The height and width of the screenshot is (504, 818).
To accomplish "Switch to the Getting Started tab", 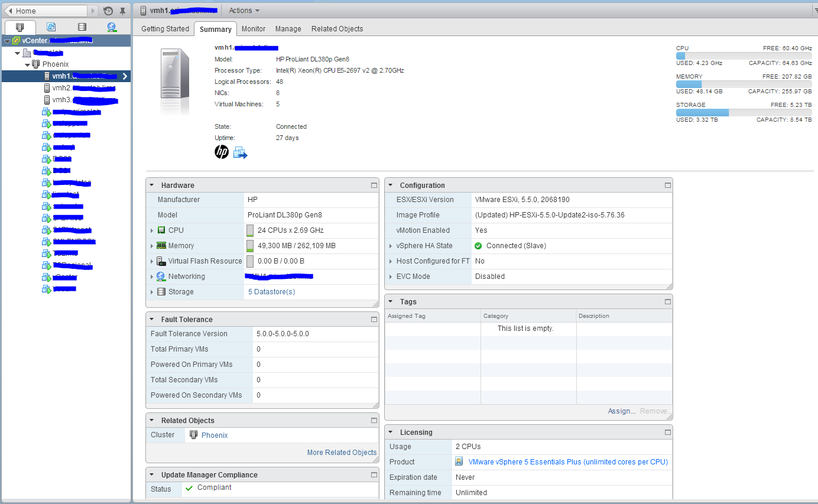I will 165,29.
